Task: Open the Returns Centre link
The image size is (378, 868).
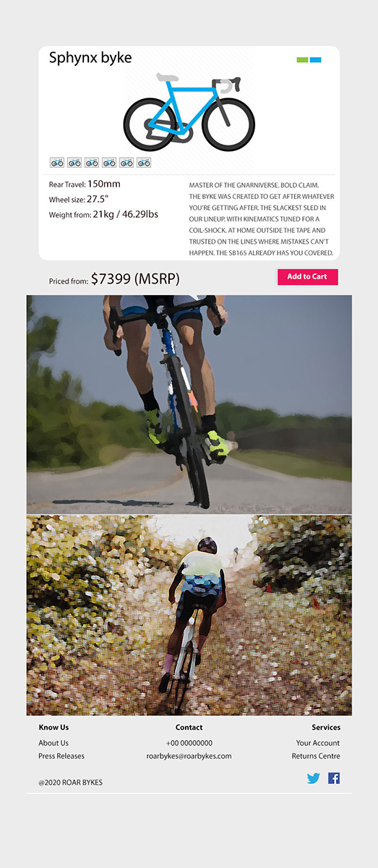Action: (x=316, y=756)
